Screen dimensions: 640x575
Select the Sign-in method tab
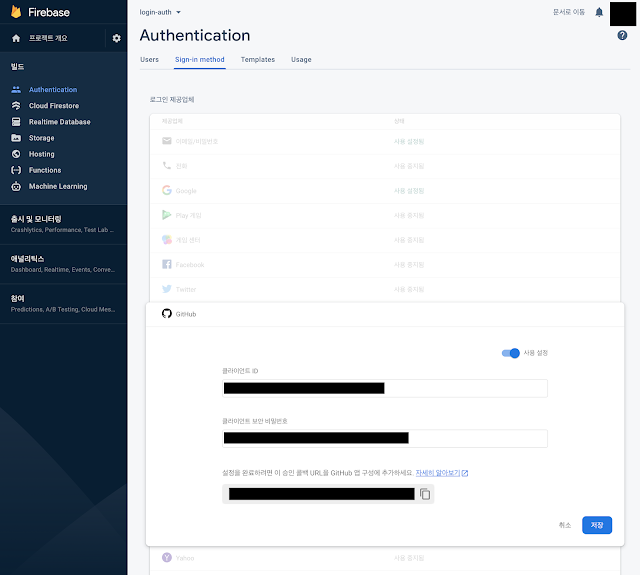(200, 60)
